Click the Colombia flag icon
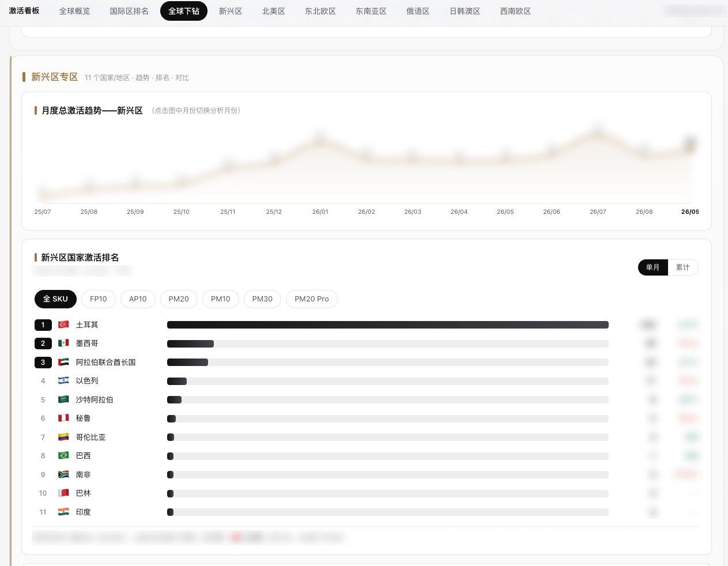 coord(63,437)
